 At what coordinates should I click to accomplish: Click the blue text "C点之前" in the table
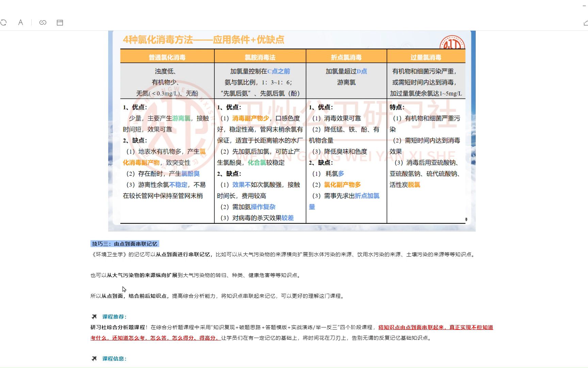point(279,71)
